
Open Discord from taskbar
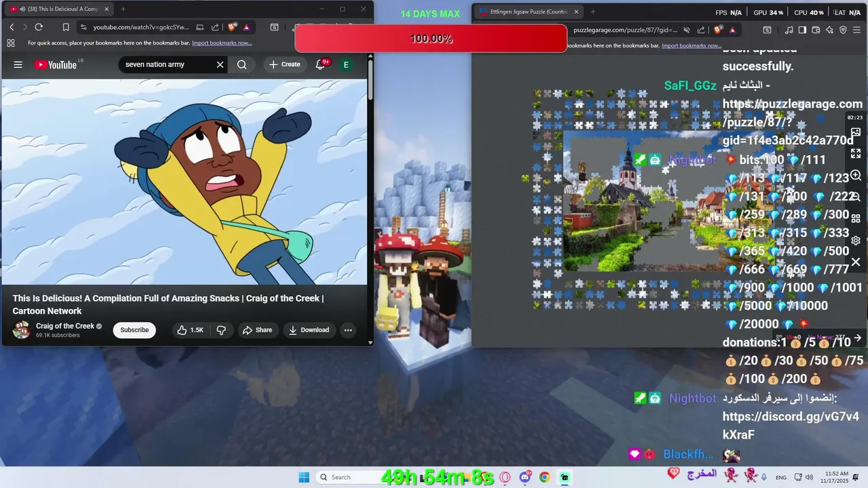pyautogui.click(x=525, y=477)
